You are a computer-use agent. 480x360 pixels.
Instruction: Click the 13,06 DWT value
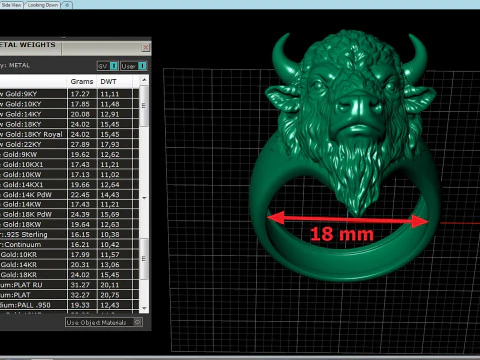click(x=110, y=265)
